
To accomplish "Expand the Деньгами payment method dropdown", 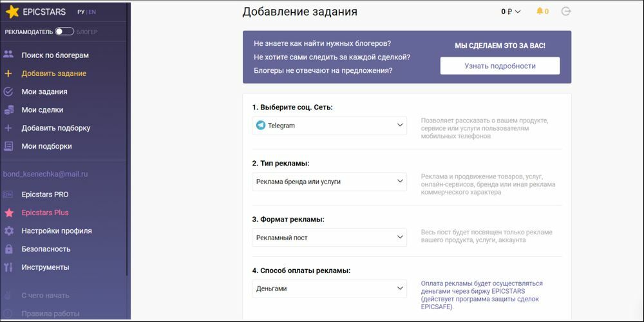I will click(x=329, y=289).
